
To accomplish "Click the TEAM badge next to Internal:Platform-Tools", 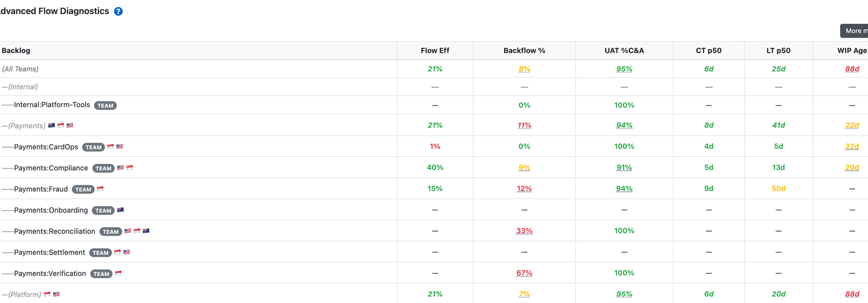I will pos(105,105).
